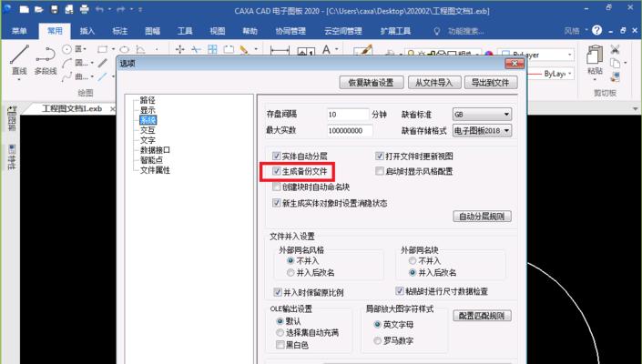The image size is (642, 364).
Task: Expand the 粘贴 paste dropdown arrow
Action: (595, 79)
